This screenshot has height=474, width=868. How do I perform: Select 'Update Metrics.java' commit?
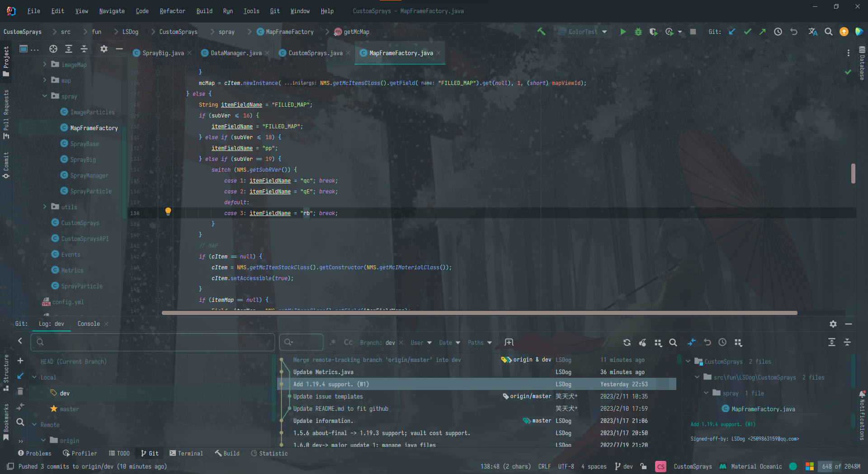tap(323, 372)
